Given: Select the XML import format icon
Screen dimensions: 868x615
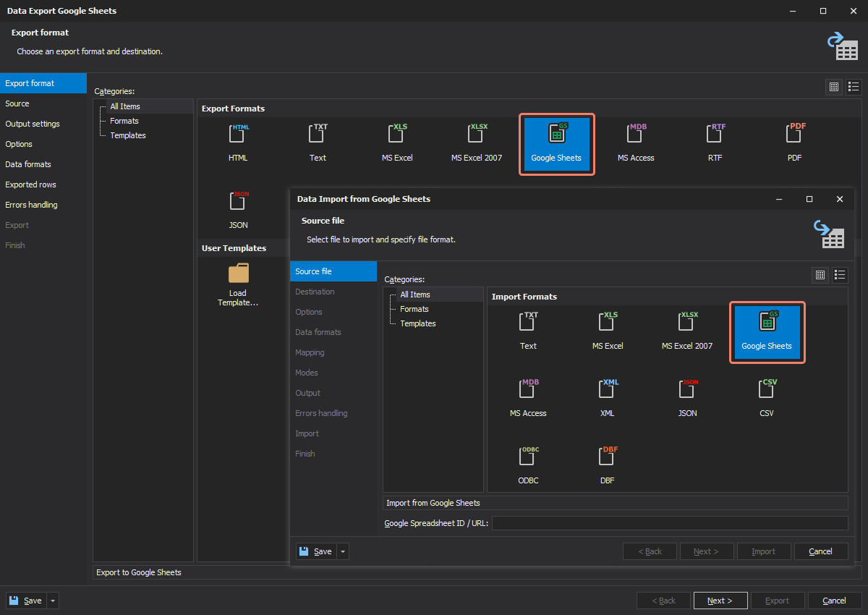Looking at the screenshot, I should (x=607, y=396).
